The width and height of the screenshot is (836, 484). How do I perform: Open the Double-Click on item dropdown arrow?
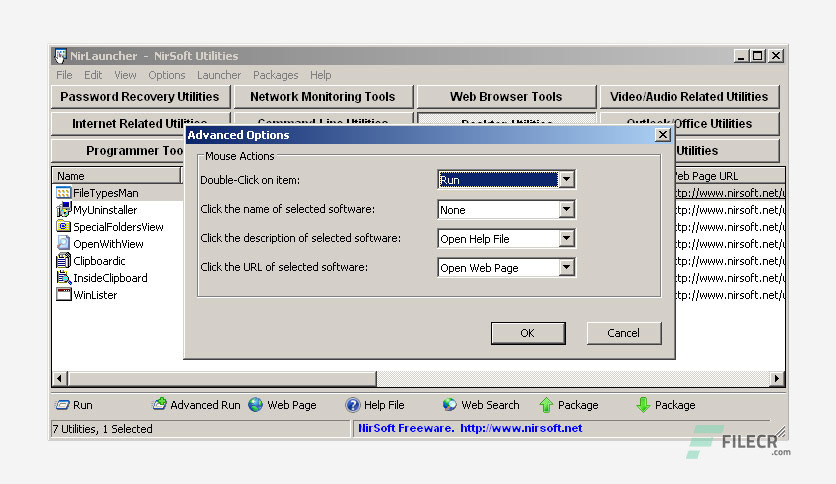tap(566, 180)
